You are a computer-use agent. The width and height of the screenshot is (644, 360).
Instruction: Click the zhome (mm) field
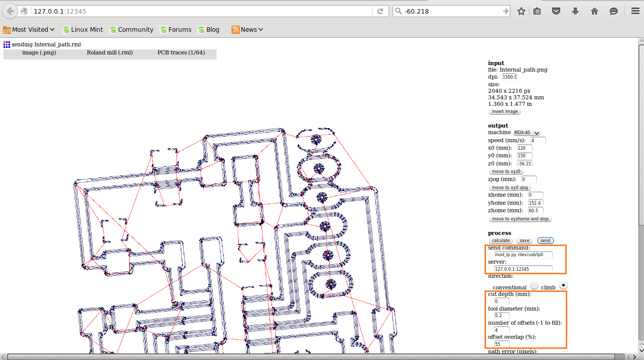click(x=535, y=211)
